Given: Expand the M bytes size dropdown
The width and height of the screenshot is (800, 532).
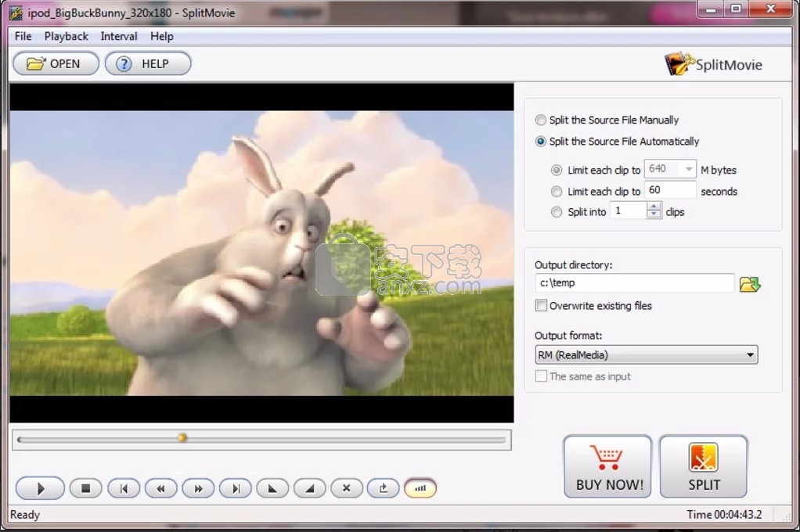Looking at the screenshot, I should pos(689,169).
